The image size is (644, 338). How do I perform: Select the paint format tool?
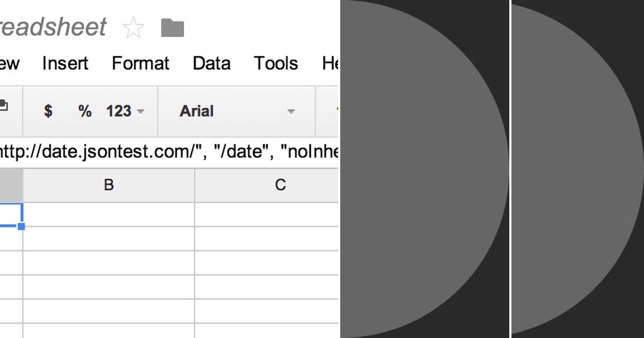coord(4,107)
